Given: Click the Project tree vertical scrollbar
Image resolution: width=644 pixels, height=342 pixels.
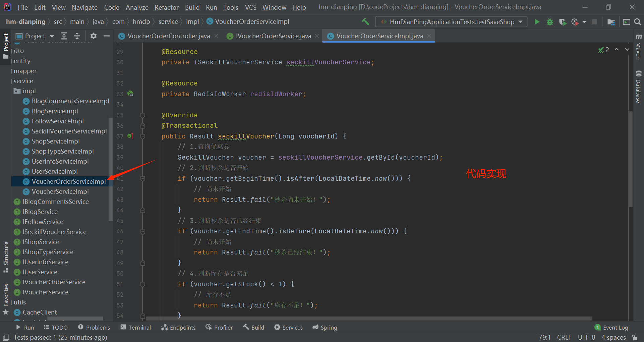Looking at the screenshot, I should tap(110, 169).
